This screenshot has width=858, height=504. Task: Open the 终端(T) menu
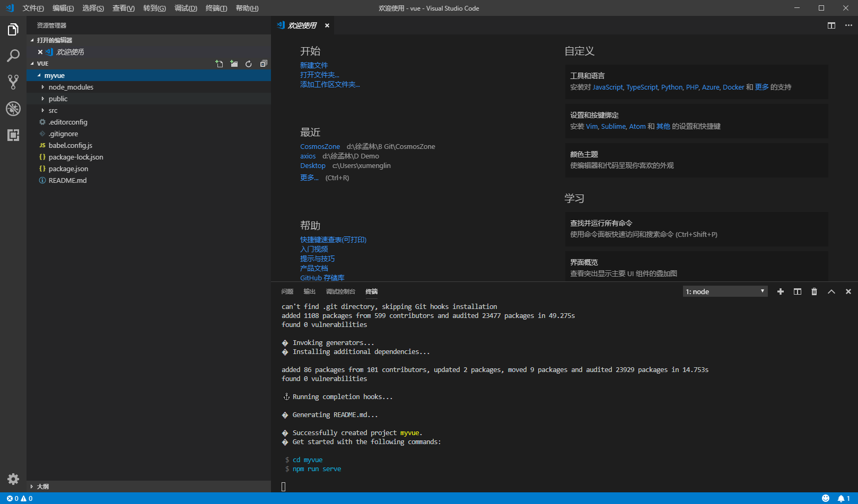tap(216, 8)
